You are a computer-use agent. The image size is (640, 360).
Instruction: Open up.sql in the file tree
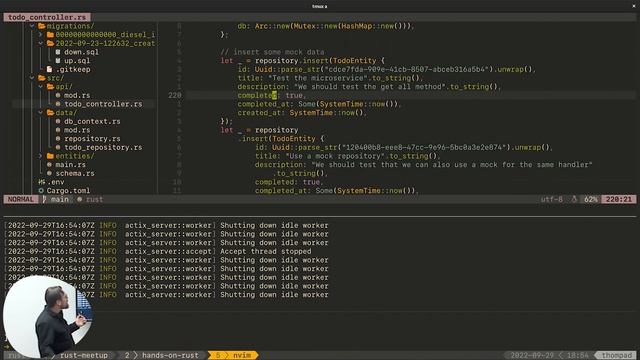pos(77,60)
